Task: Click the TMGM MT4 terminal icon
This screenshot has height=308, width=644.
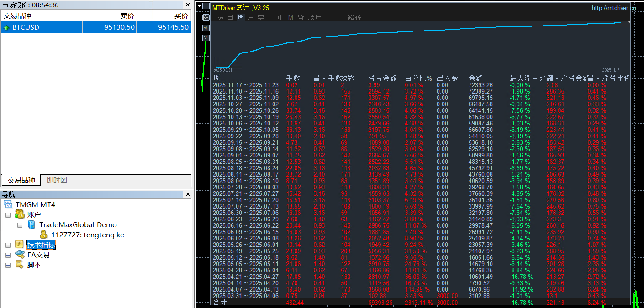Action: 8,204
